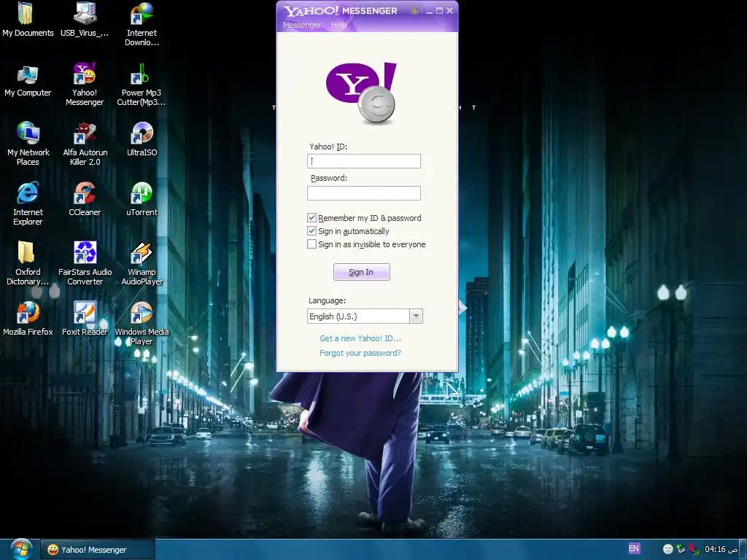Screen dimensions: 747x560
Task: Select the My Computer desktop icon
Action: (28, 80)
